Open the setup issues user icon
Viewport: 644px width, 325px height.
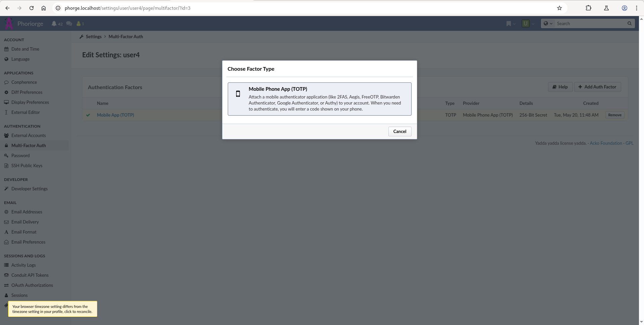click(x=80, y=23)
